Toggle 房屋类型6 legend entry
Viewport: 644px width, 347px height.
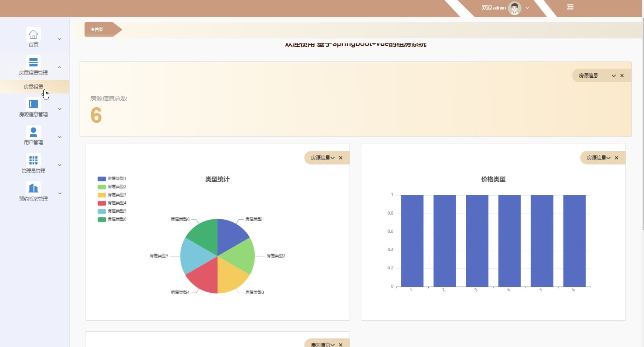click(x=112, y=219)
